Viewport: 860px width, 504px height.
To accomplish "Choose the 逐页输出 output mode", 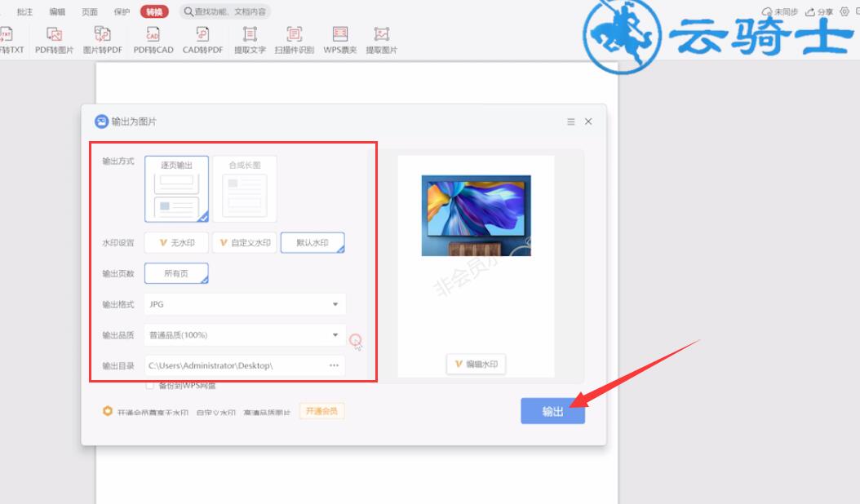I will 176,188.
